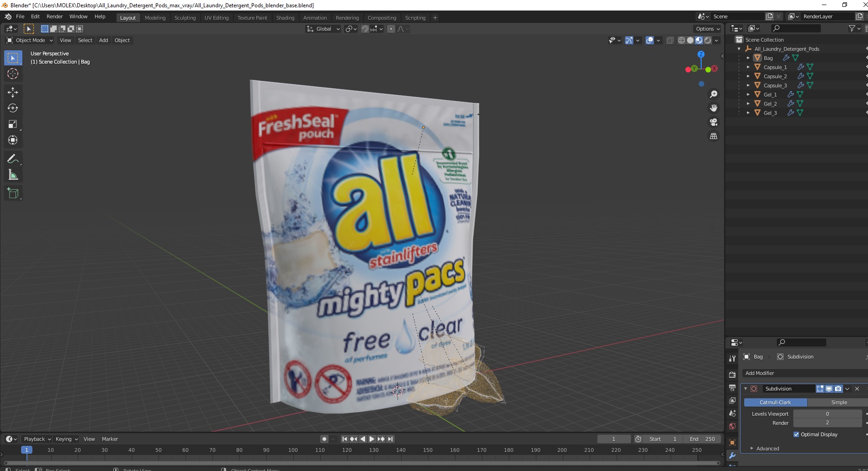This screenshot has width=868, height=471.
Task: Open the World properties tab icon
Action: click(x=732, y=426)
